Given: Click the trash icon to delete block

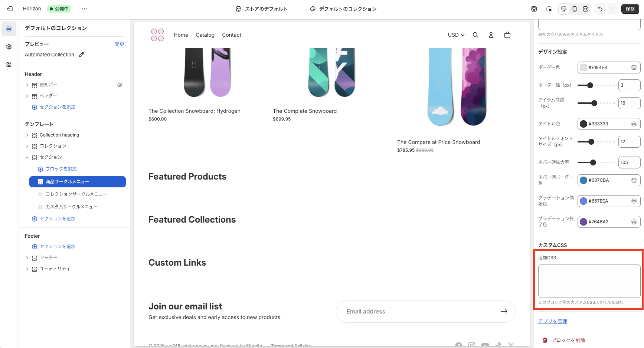Looking at the screenshot, I should point(545,340).
